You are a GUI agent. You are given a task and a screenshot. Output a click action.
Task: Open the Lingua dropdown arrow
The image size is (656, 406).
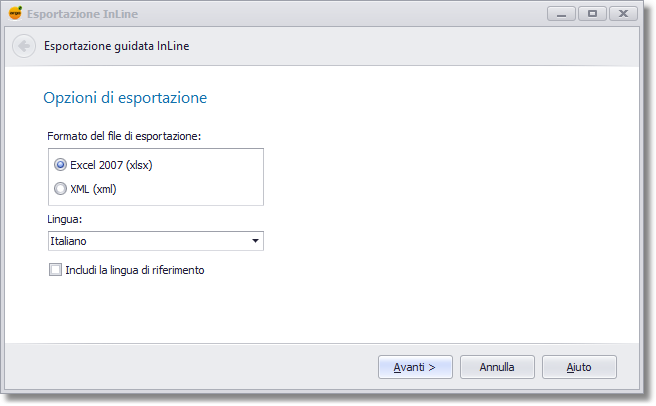point(255,241)
